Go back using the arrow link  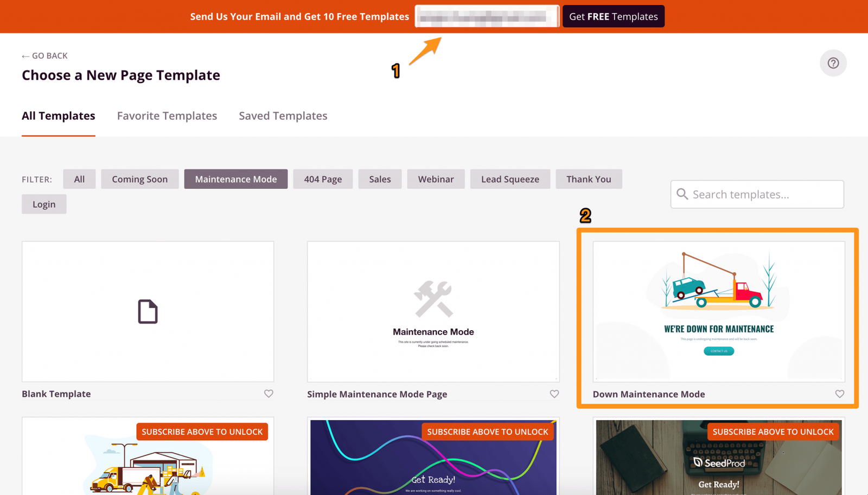(x=44, y=56)
